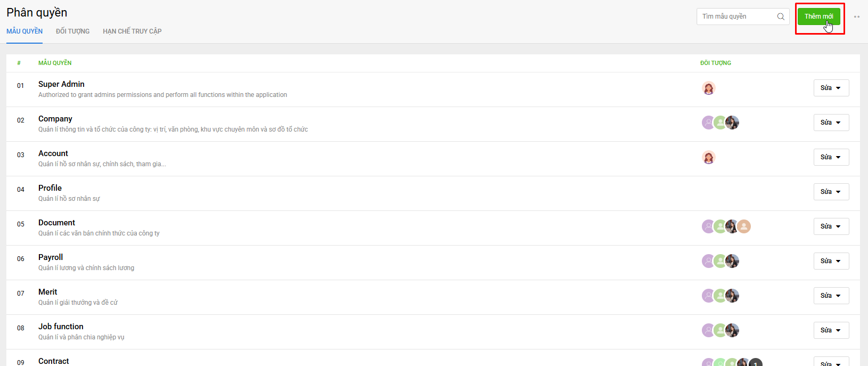
Task: Click photo avatar in Company row
Action: pos(733,123)
